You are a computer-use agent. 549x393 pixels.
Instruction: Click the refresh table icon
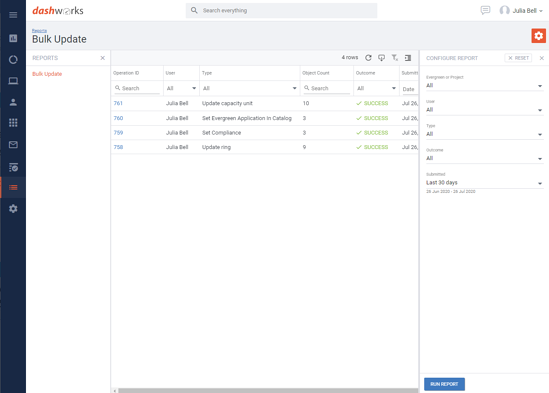pos(368,58)
